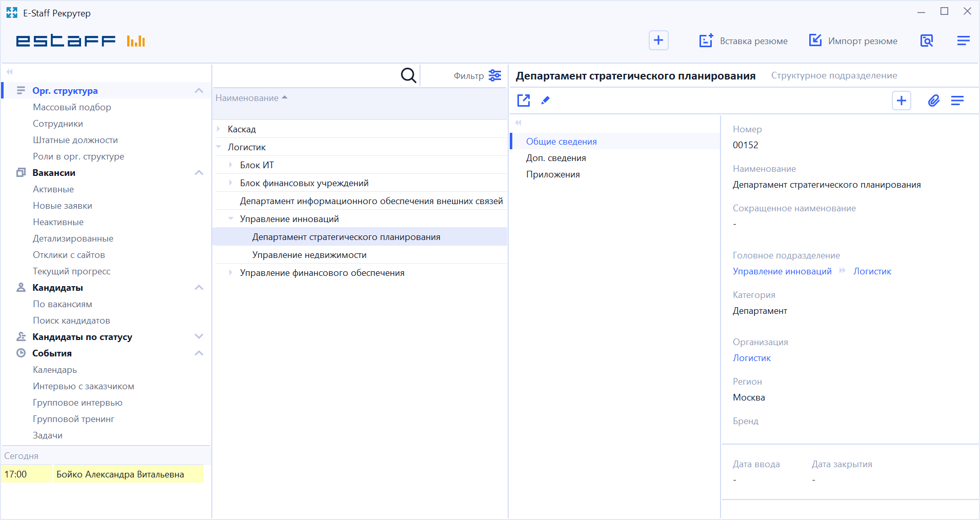Image resolution: width=980 pixels, height=520 pixels.
Task: Open Текущий прогресс item
Action: (72, 271)
